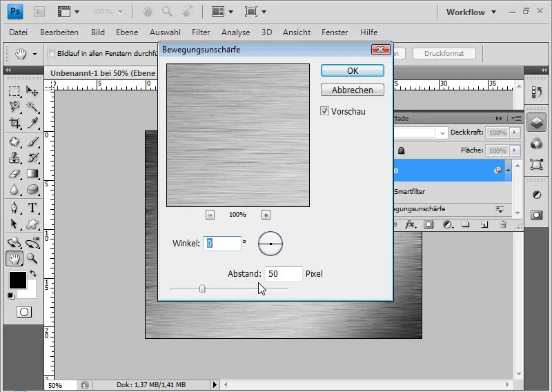Select the Brush tool

32,141
